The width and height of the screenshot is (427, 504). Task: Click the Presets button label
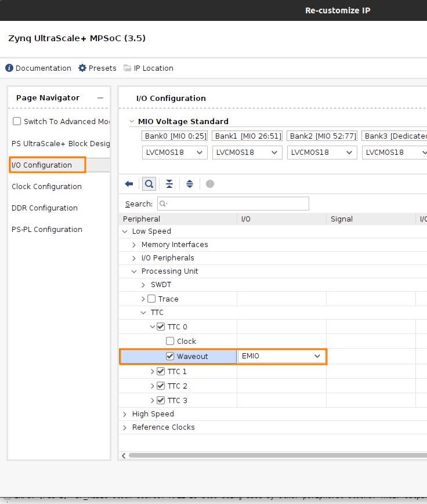coord(102,68)
